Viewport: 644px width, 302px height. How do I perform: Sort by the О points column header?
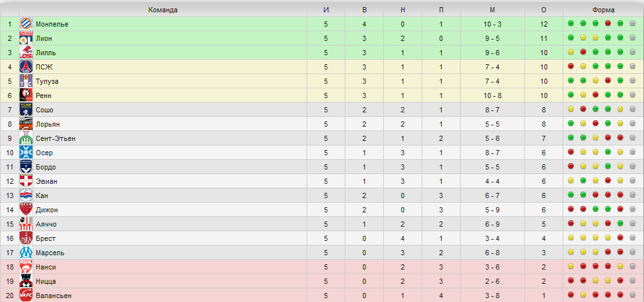click(x=544, y=10)
